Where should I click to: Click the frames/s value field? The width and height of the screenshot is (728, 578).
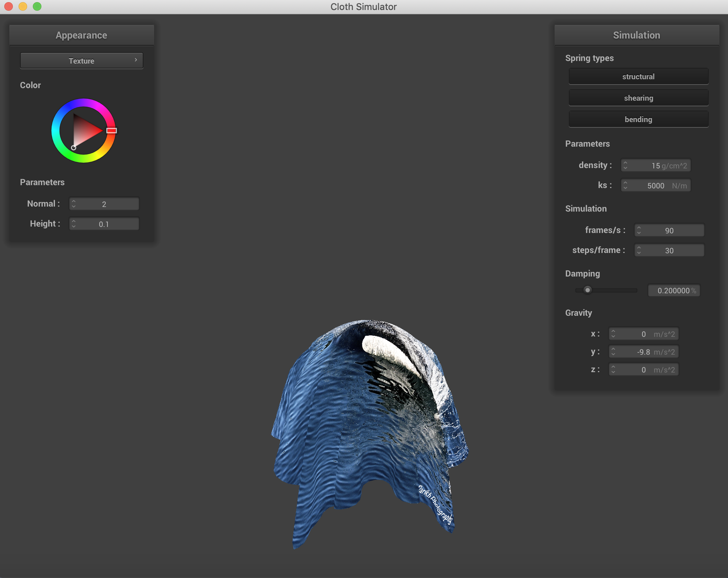pyautogui.click(x=669, y=230)
